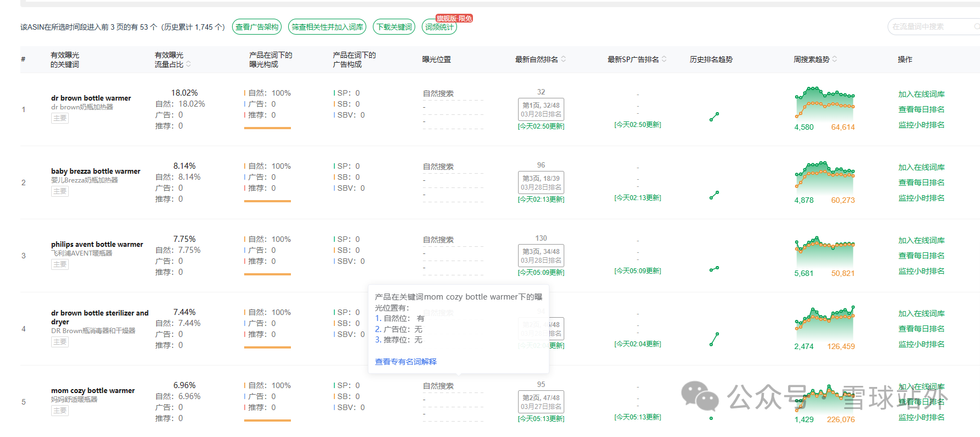Click the 筛查相关性并加入词库 button

click(327, 27)
